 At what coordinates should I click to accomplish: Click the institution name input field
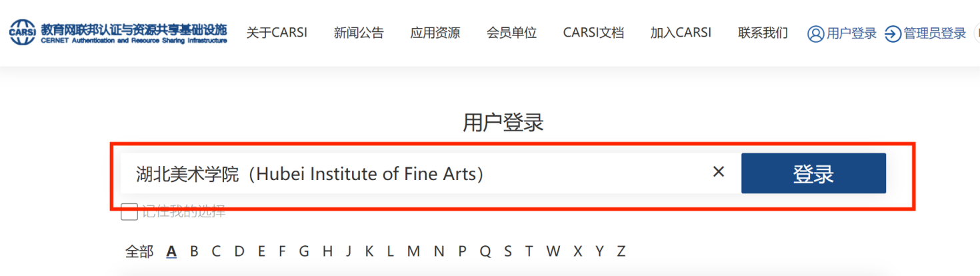click(413, 173)
